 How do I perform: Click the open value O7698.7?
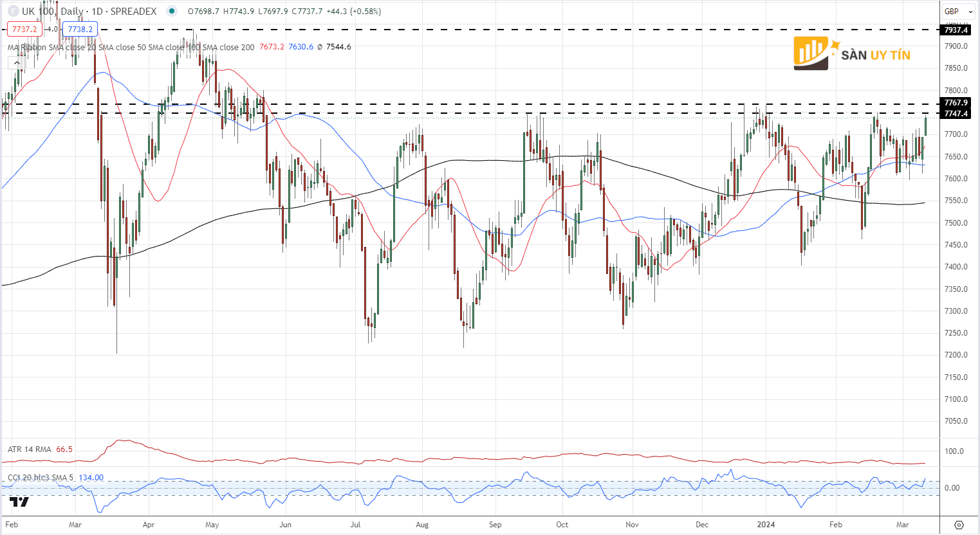tap(203, 12)
